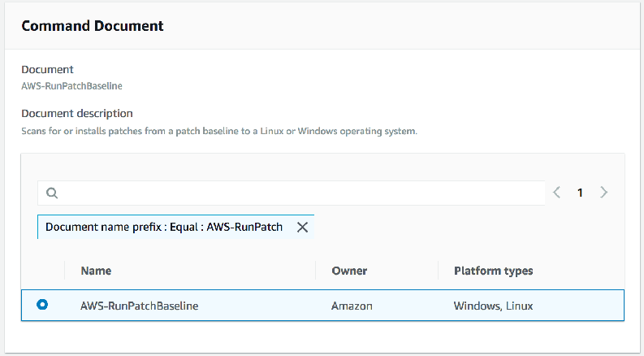Click the Amazon owner cell
The image size is (644, 356).
[352, 306]
